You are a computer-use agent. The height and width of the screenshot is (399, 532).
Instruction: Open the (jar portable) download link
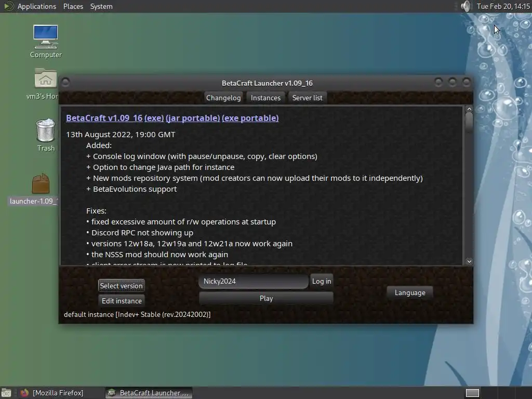pos(193,118)
